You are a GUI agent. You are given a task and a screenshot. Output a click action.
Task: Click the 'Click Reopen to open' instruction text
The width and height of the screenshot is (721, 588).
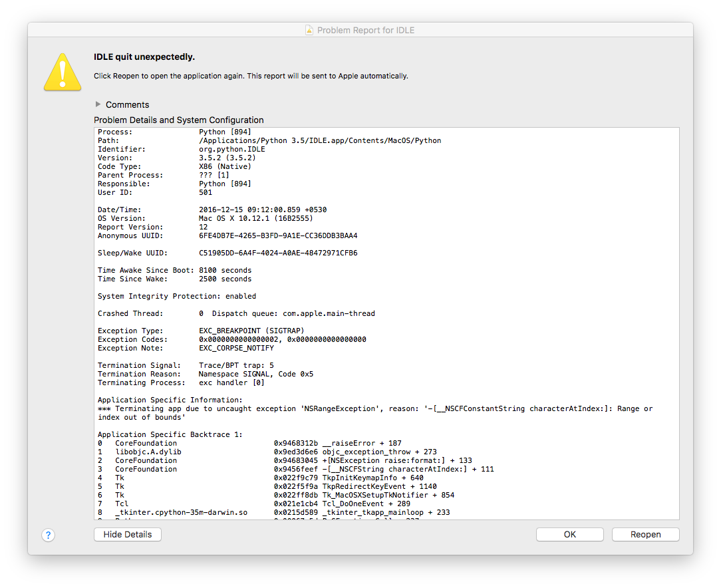[251, 76]
